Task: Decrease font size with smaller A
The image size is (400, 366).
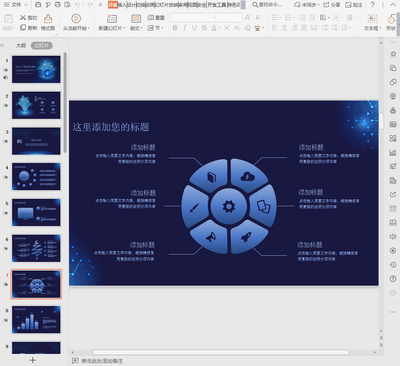Action: point(258,18)
